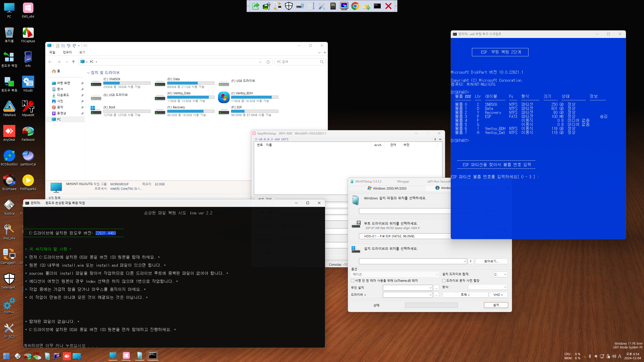The width and height of the screenshot is (644, 362).
Task: Click the Tweaks button in WinNTSetup
Action: (x=465, y=295)
